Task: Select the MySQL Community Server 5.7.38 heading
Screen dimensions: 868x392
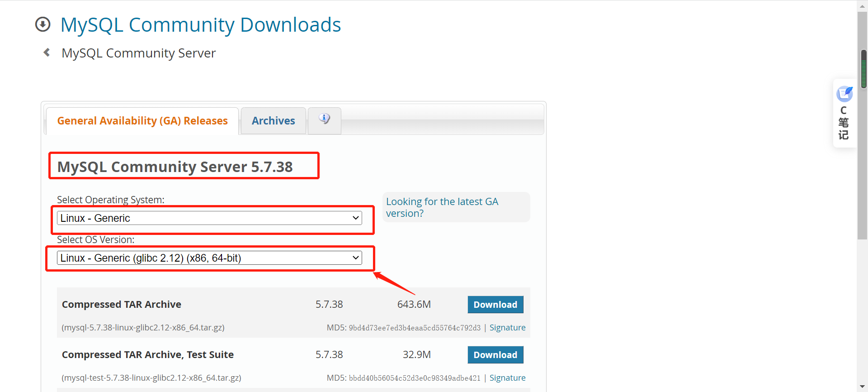Action: (175, 167)
